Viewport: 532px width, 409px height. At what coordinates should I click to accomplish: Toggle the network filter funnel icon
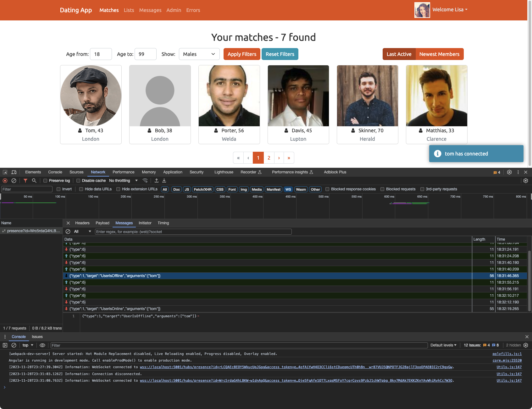pyautogui.click(x=25, y=181)
